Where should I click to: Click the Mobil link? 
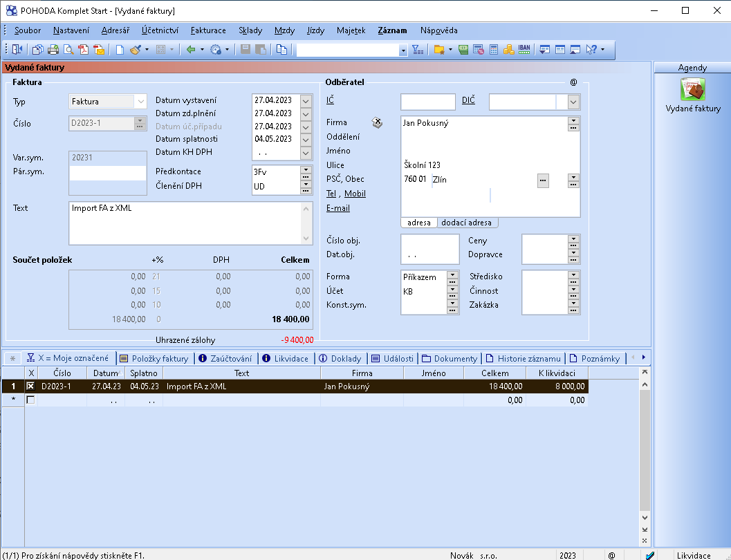355,194
